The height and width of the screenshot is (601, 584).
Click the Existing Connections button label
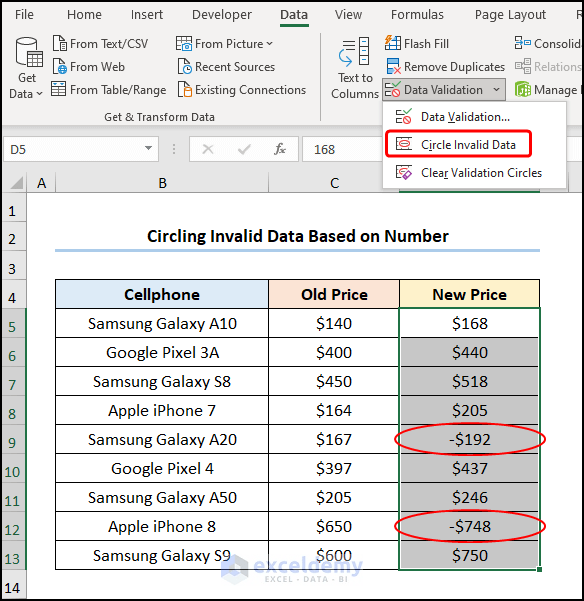pyautogui.click(x=250, y=90)
